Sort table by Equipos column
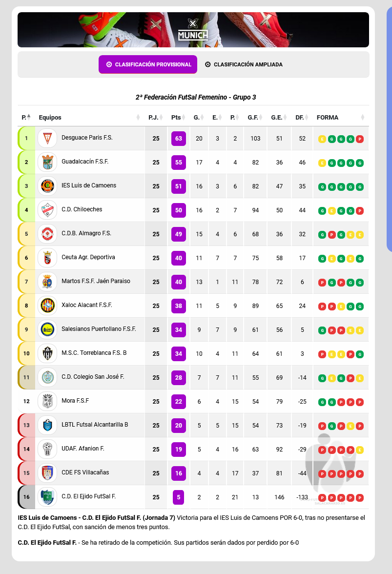The height and width of the screenshot is (574, 392). [88, 118]
